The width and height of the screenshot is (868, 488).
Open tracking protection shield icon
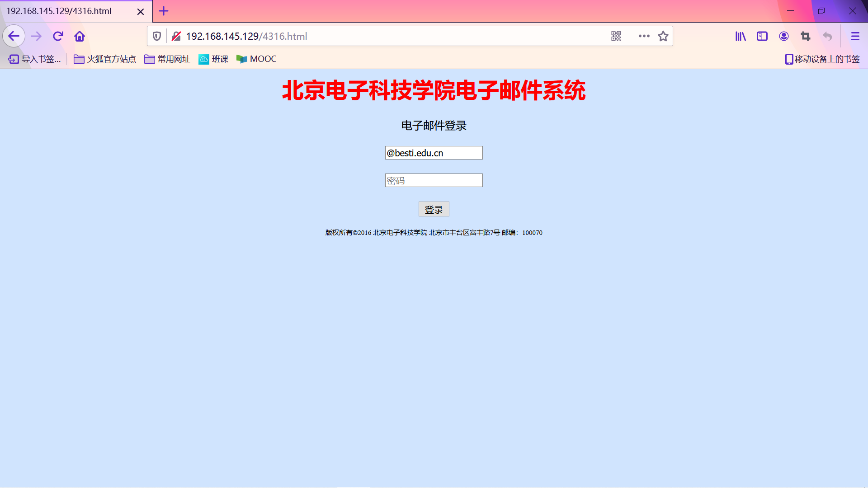point(157,36)
